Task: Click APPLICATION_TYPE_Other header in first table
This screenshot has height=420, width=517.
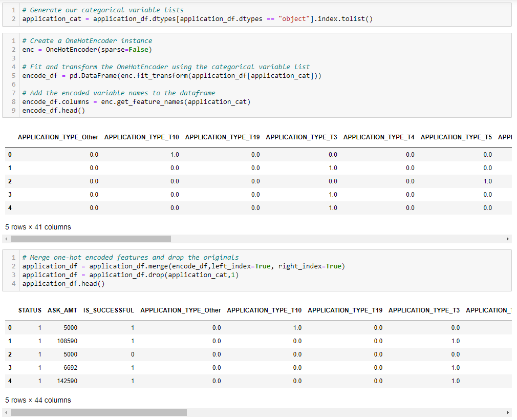Action: [58, 137]
